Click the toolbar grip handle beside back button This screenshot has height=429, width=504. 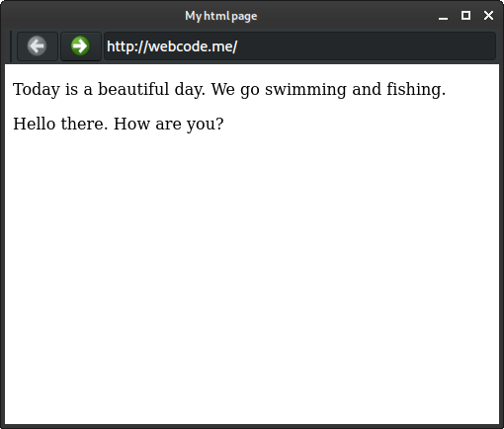coord(11,46)
